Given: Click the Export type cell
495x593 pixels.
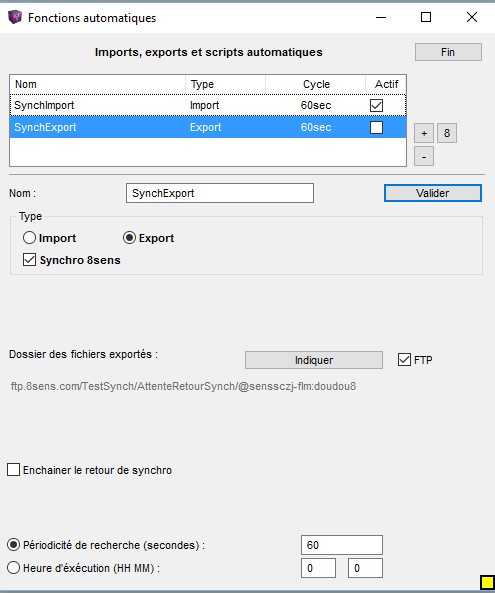Looking at the screenshot, I should tap(206, 127).
